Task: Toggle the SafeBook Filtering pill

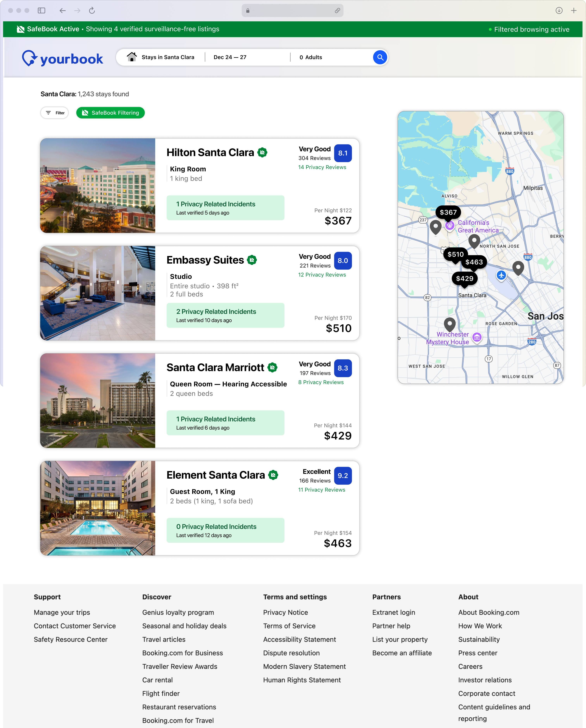Action: [x=110, y=113]
